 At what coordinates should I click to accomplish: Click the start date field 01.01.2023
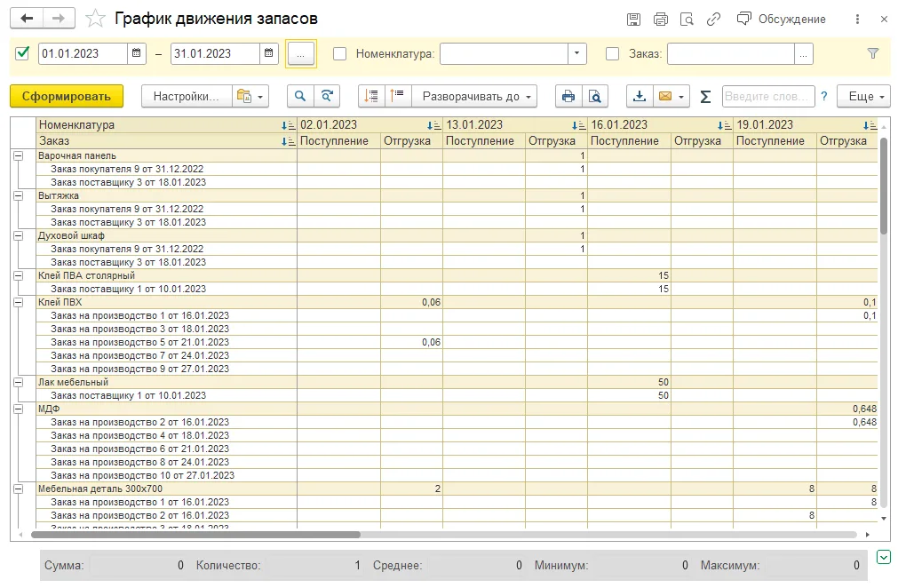(83, 54)
